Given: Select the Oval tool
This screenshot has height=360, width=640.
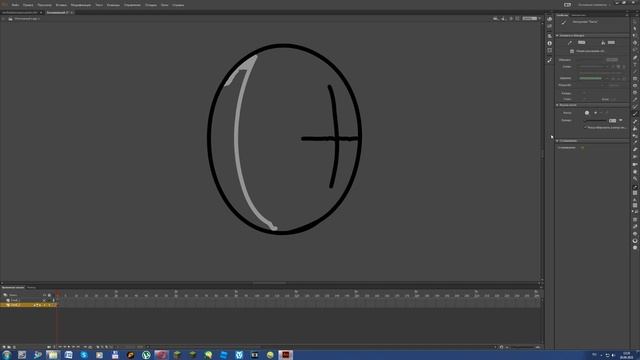Looking at the screenshot, I should coord(635,86).
